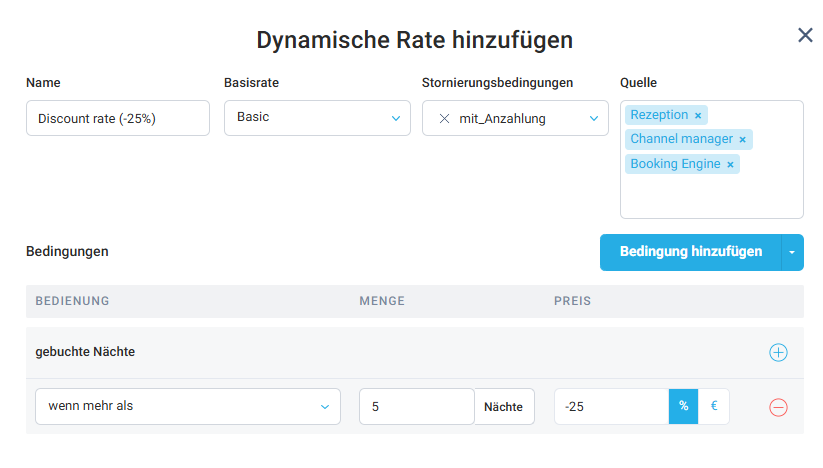This screenshot has height=468, width=823.
Task: Remove the Booking Engine source tag
Action: pyautogui.click(x=730, y=165)
